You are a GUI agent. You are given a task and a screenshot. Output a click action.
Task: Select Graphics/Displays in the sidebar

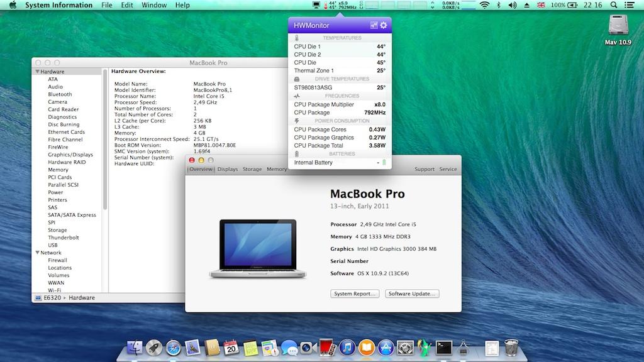click(x=70, y=155)
